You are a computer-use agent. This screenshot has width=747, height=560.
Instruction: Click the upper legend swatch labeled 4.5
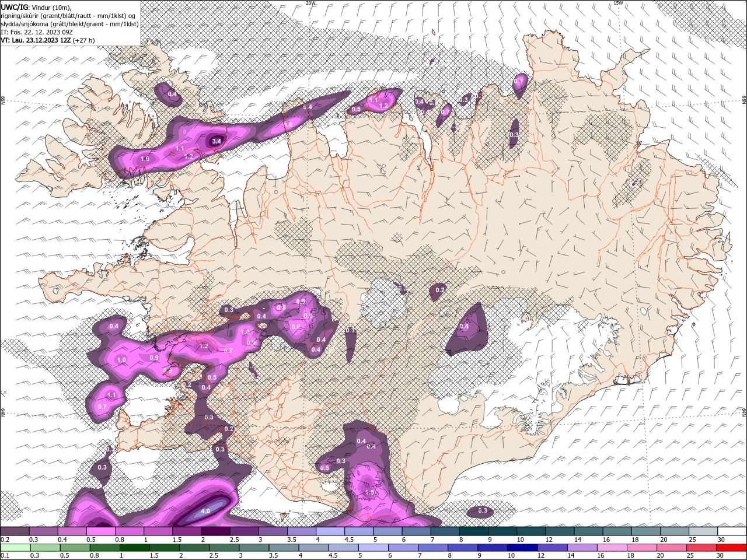pos(359,532)
